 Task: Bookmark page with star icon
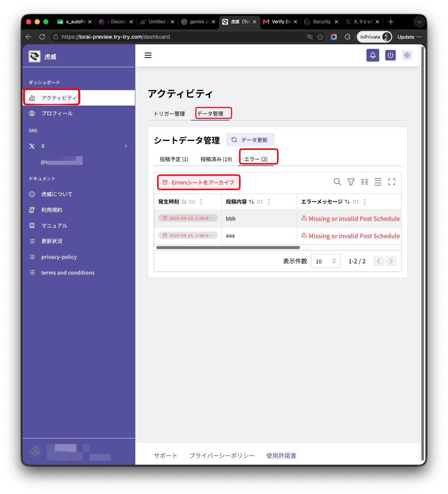[x=320, y=37]
